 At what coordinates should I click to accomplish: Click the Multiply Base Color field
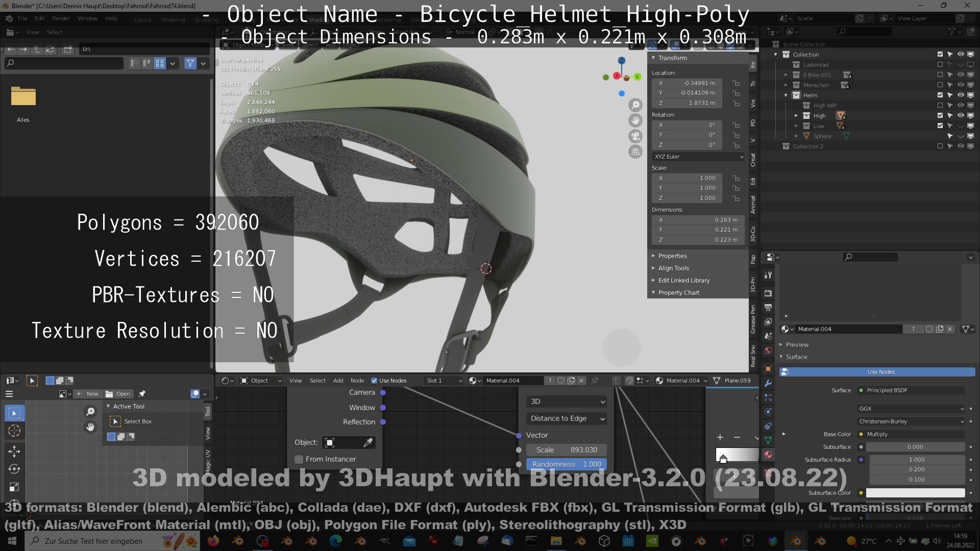911,434
